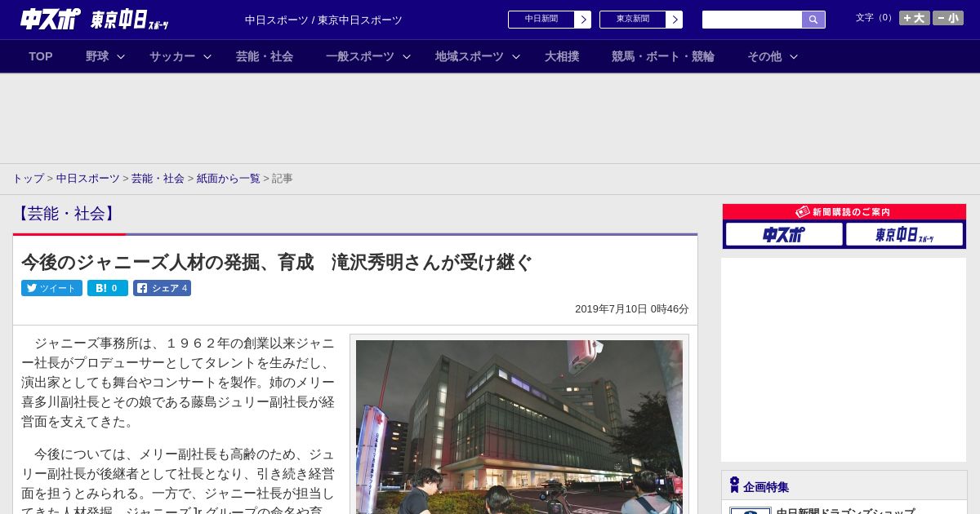This screenshot has height=514, width=980.
Task: Click the article headline about 滝沢秀明さん
Action: click(277, 263)
